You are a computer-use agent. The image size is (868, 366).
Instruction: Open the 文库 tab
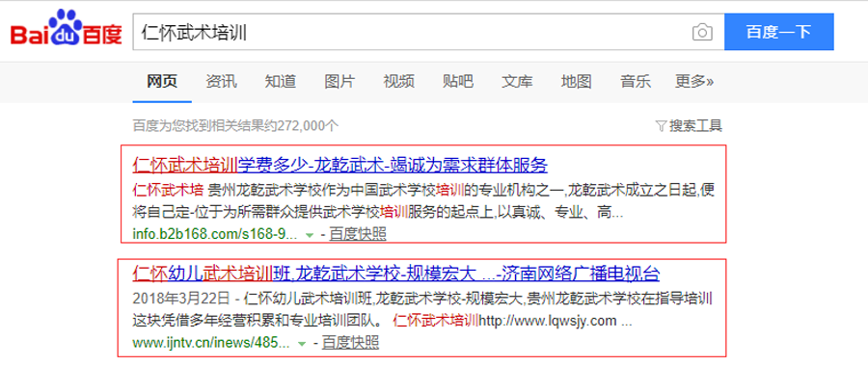(x=517, y=82)
